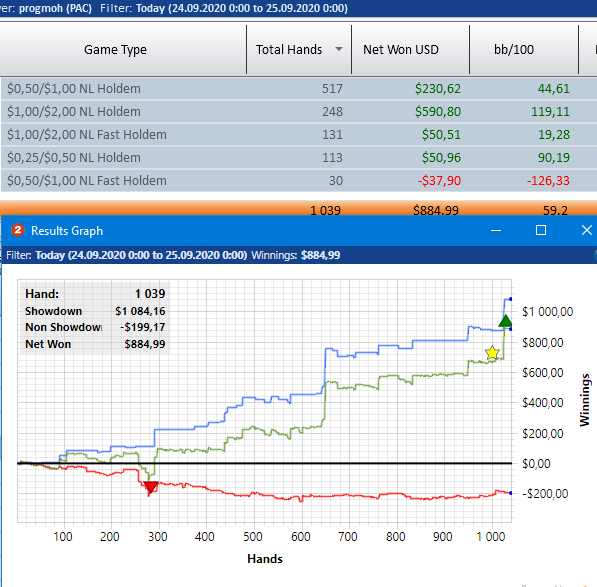This screenshot has height=587, width=597.
Task: Maximize the Results Graph window
Action: pyautogui.click(x=541, y=230)
